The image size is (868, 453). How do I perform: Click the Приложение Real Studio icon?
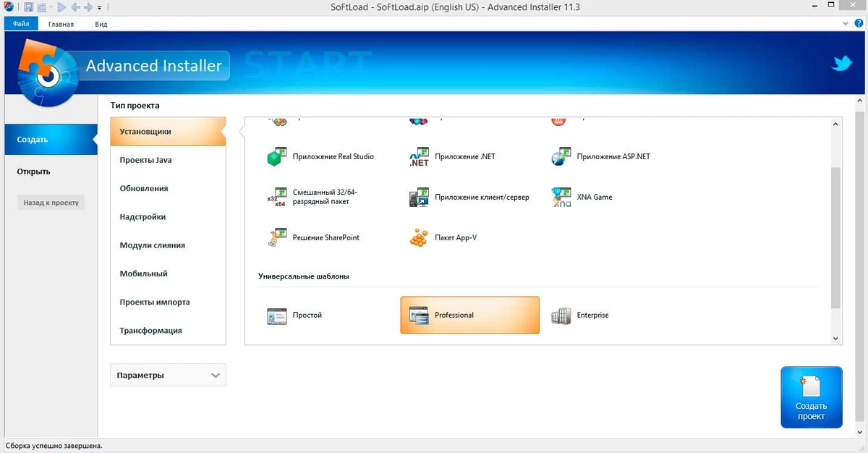click(x=276, y=157)
